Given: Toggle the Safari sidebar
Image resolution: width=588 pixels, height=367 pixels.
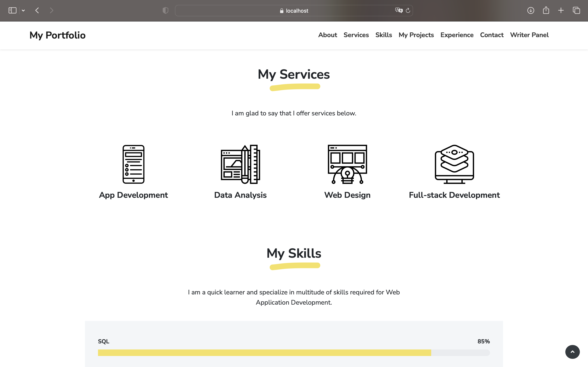Looking at the screenshot, I should [12, 10].
